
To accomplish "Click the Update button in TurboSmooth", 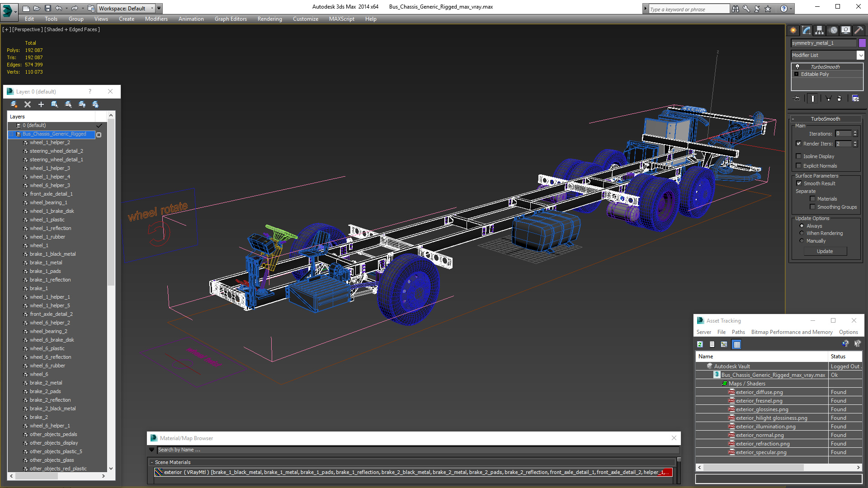I will [x=825, y=251].
